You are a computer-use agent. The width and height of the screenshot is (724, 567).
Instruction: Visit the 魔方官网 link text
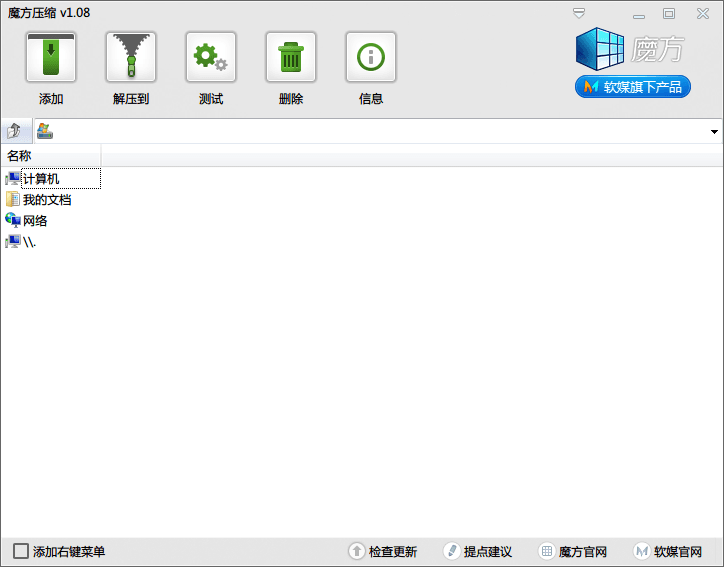[583, 552]
